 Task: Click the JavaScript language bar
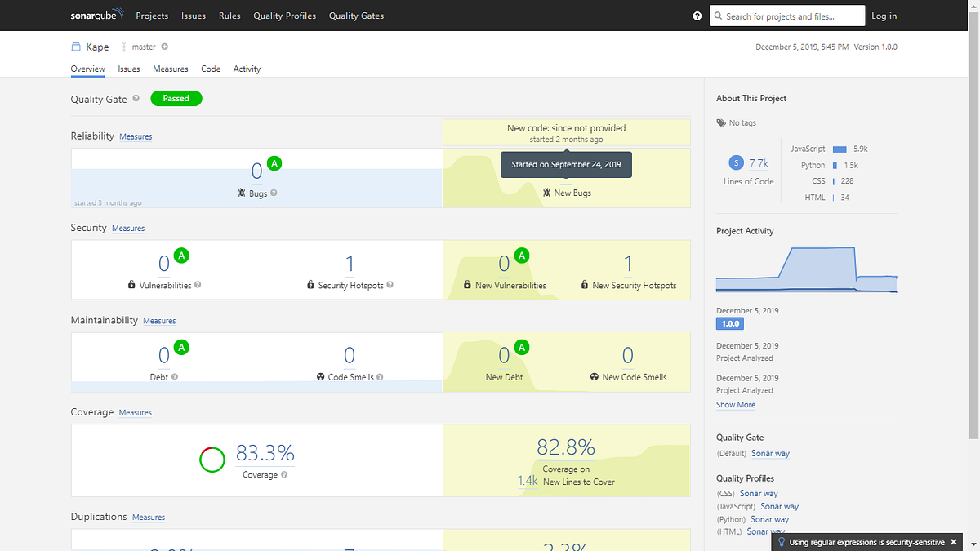coord(840,149)
